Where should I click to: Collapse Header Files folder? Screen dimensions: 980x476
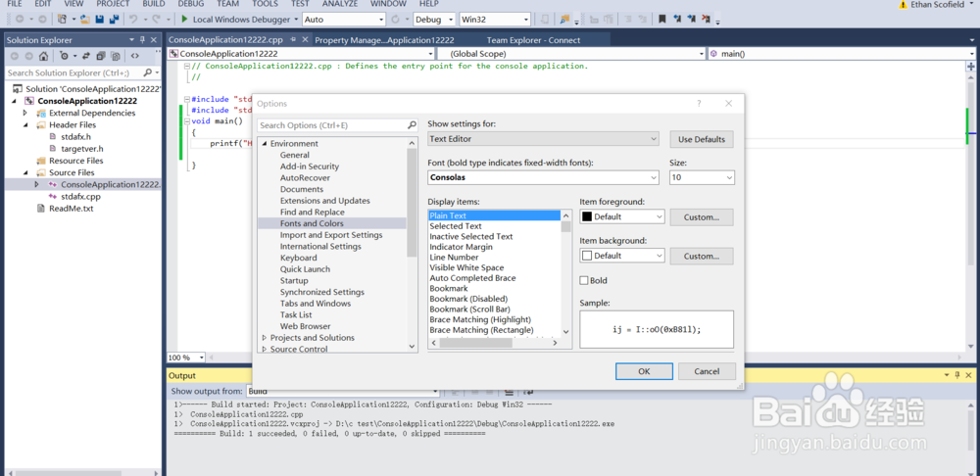tap(25, 125)
